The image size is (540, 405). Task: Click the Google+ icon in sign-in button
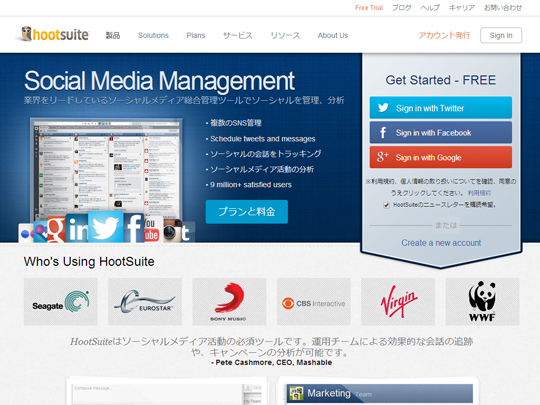[x=383, y=157]
